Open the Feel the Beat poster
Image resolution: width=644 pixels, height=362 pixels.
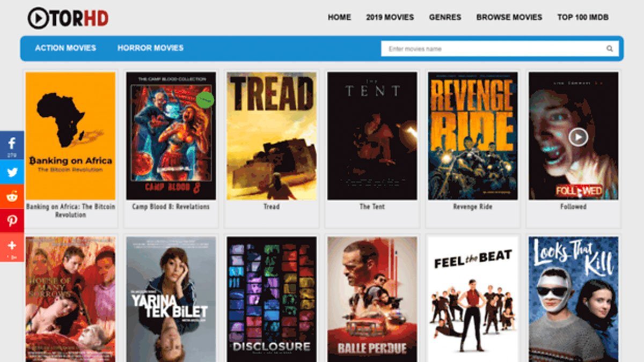(x=473, y=299)
